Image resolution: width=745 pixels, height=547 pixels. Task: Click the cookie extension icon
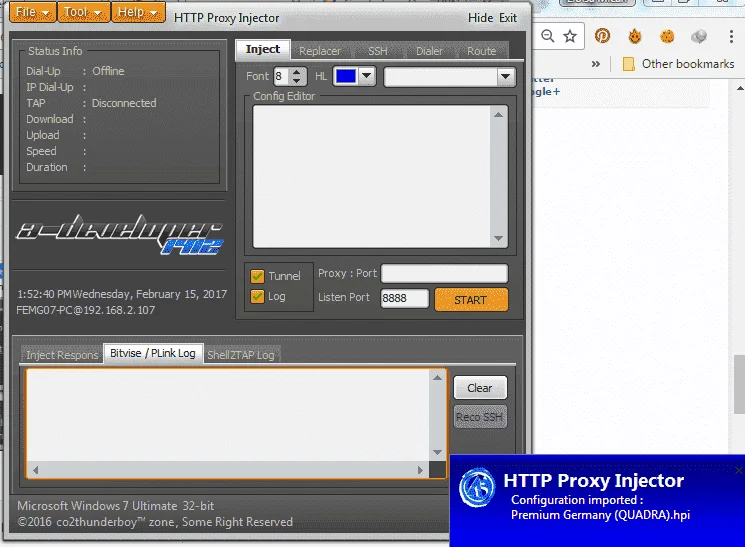[x=667, y=36]
